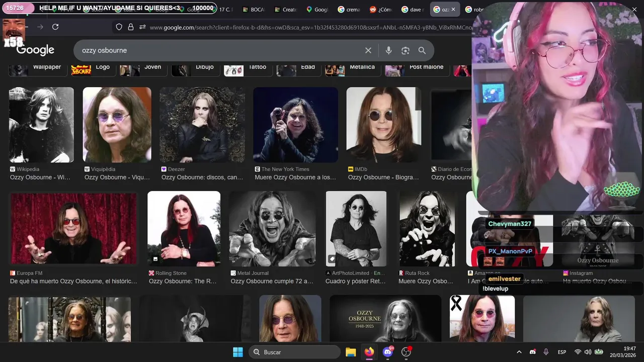Switch to the Google Maps tab
The image size is (644, 362).
317,9
